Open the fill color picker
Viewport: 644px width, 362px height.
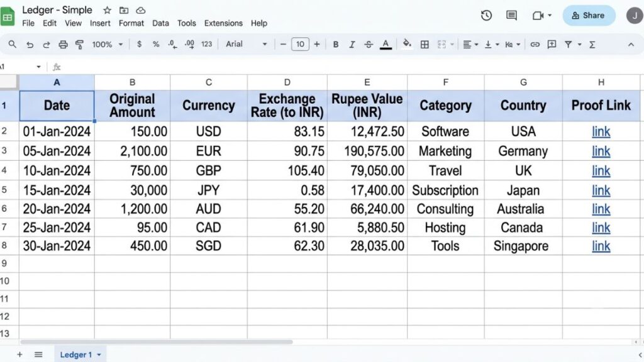[407, 45]
